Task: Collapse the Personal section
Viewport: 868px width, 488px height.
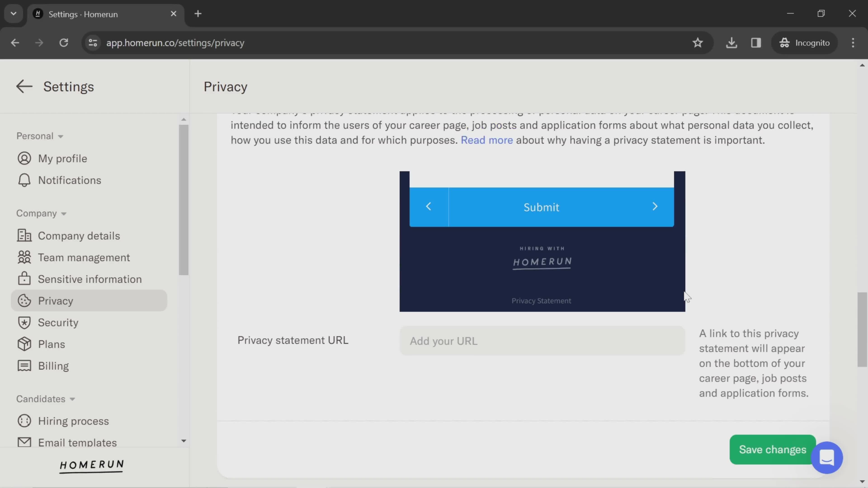Action: (x=40, y=136)
